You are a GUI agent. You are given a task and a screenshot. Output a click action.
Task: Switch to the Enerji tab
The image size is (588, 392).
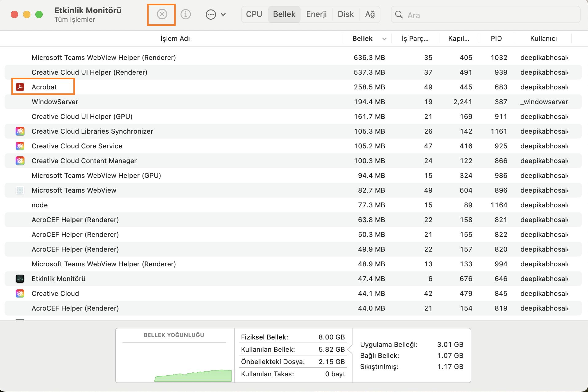point(316,14)
